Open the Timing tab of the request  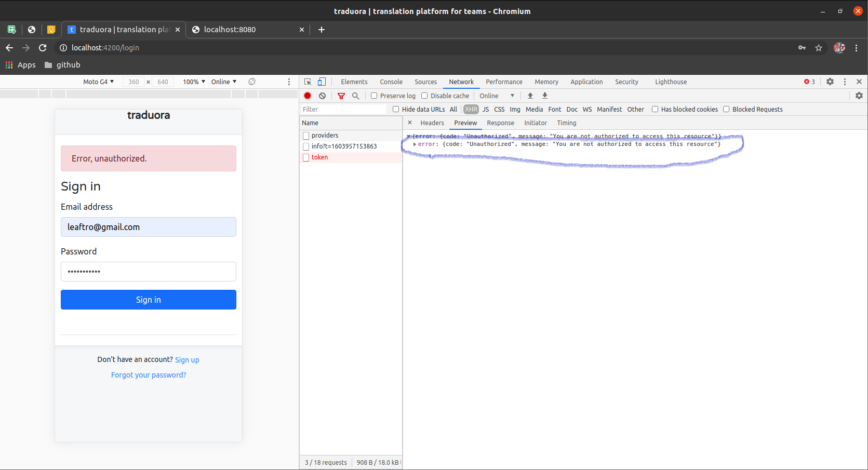click(567, 123)
